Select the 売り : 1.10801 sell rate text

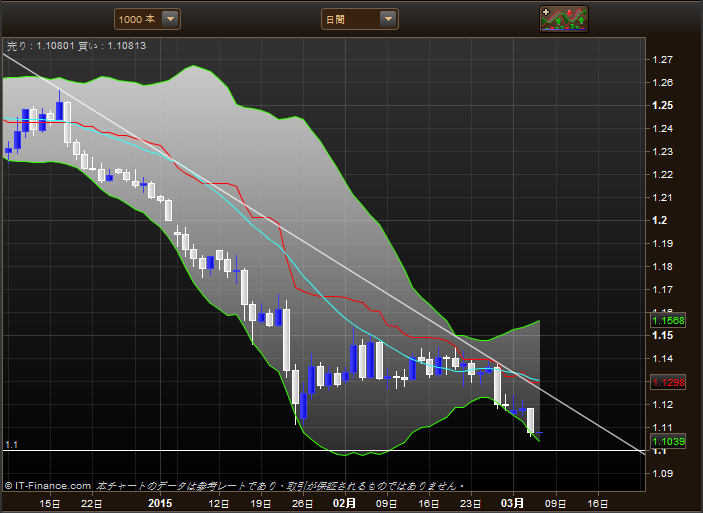point(40,45)
